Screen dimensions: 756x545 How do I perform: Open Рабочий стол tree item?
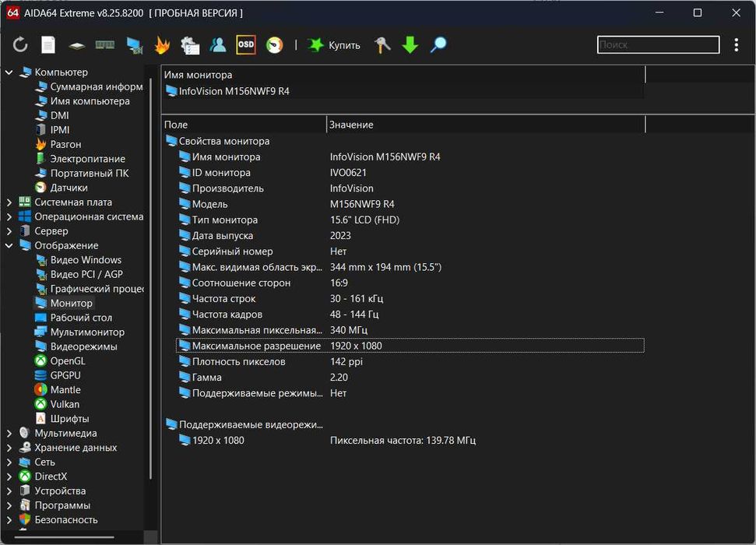(74, 318)
